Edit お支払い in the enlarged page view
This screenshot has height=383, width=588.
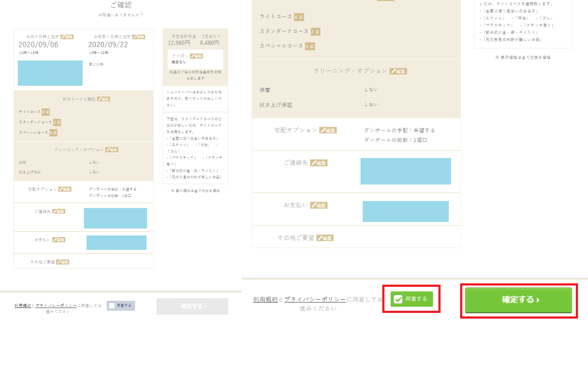pos(319,205)
